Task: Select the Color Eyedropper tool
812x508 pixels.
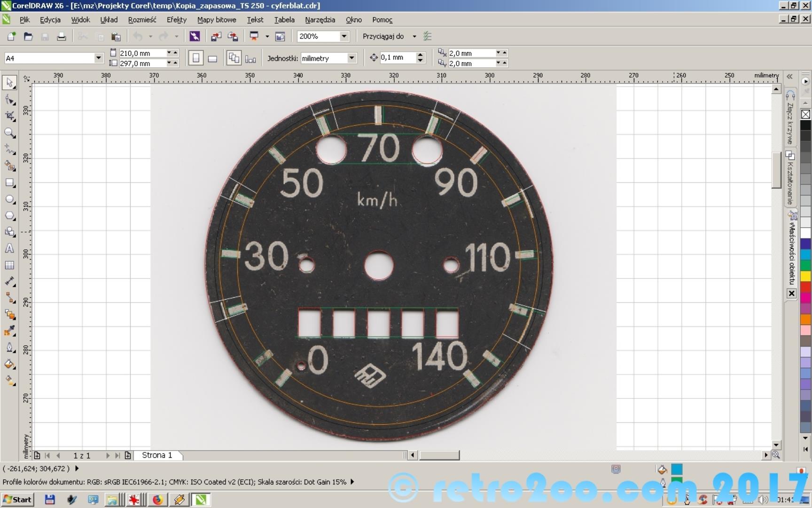Action: point(9,331)
